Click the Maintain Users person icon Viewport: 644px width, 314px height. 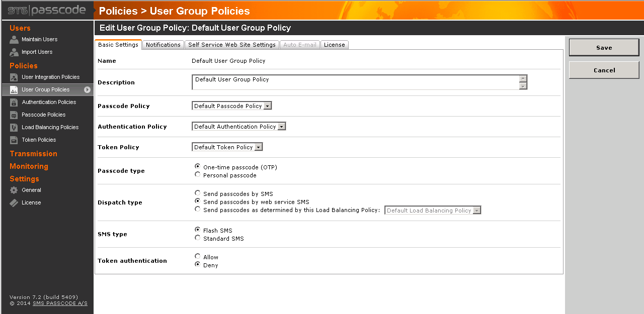(14, 39)
